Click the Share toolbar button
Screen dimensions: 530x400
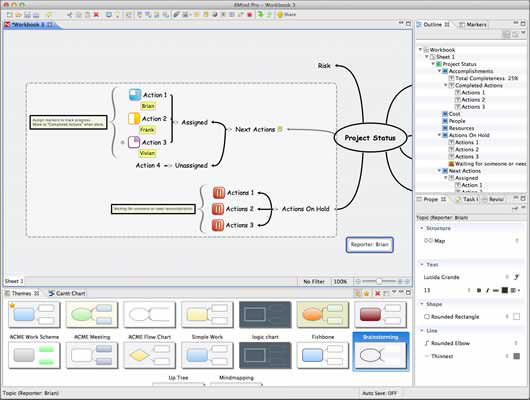point(287,15)
